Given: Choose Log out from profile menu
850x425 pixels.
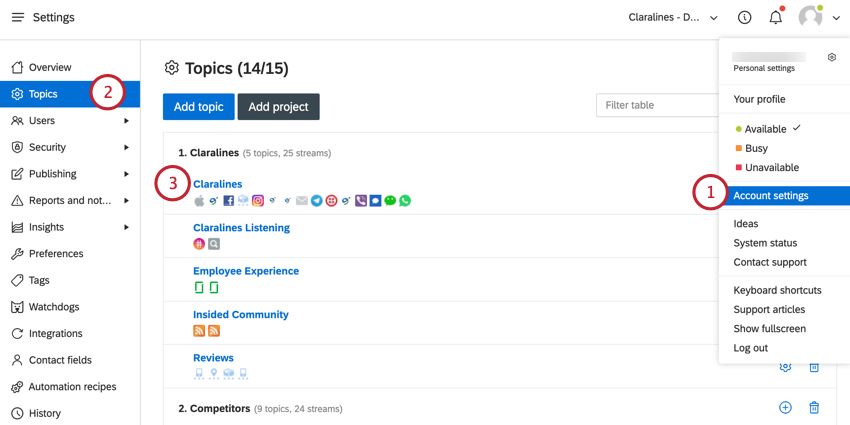Looking at the screenshot, I should (750, 348).
